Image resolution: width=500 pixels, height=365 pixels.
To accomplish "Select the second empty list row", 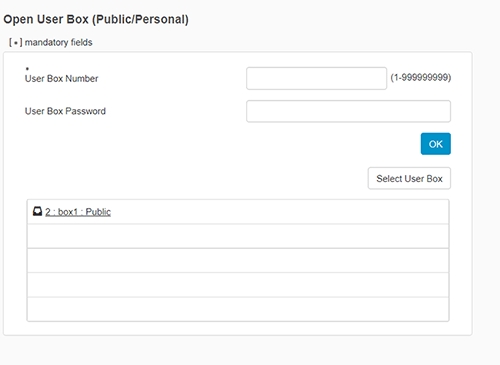I will (238, 260).
